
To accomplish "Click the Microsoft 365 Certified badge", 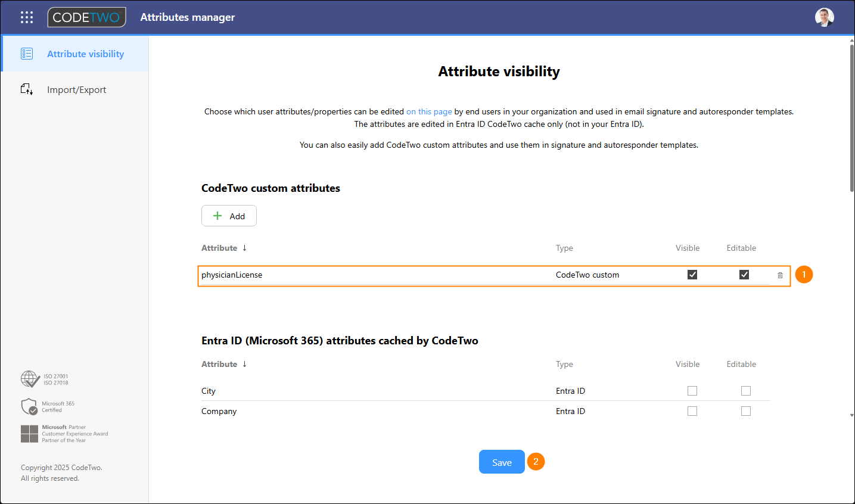I will [30, 406].
